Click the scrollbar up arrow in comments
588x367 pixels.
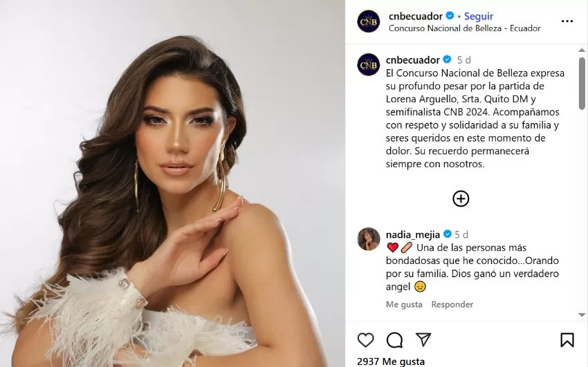point(582,50)
